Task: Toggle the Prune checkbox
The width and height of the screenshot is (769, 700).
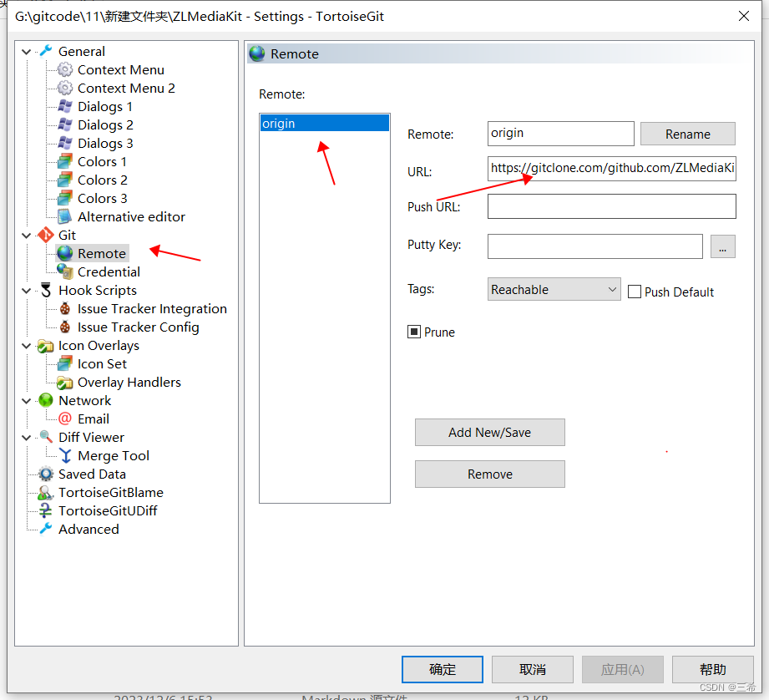Action: click(414, 332)
